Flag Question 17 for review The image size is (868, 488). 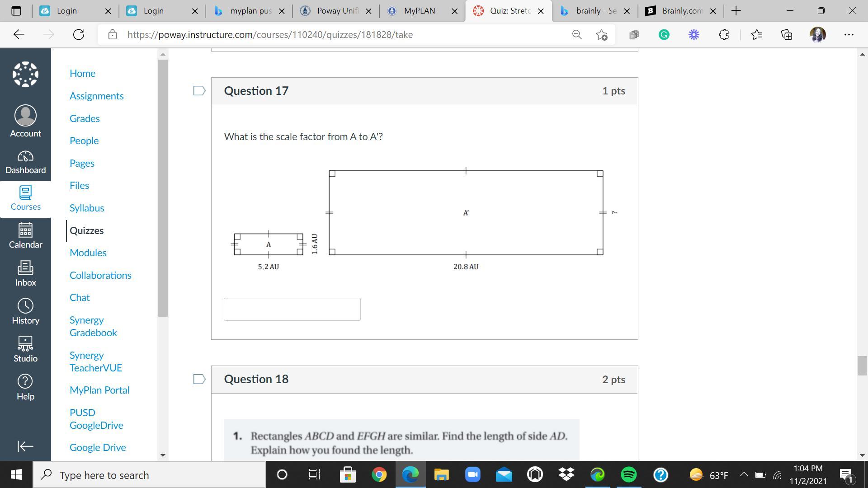point(199,91)
